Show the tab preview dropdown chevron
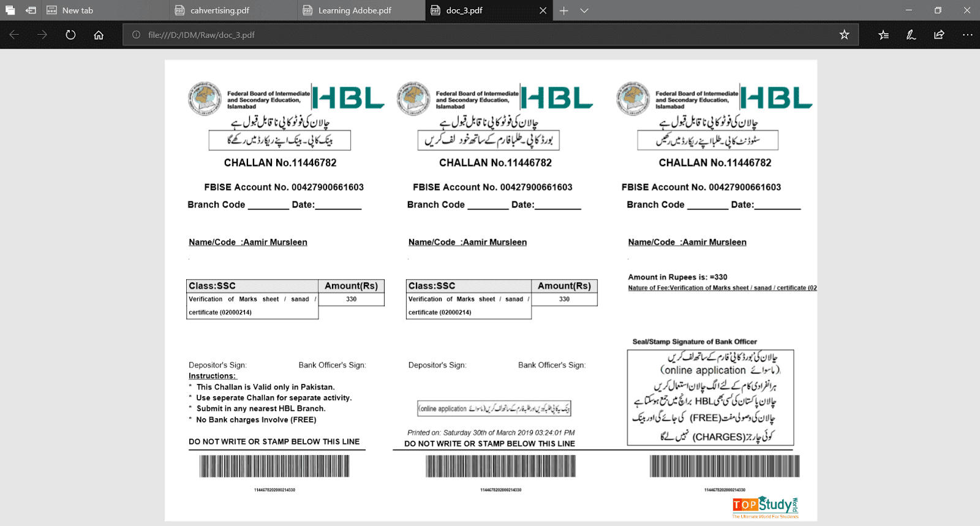Image resolution: width=980 pixels, height=526 pixels. (584, 10)
